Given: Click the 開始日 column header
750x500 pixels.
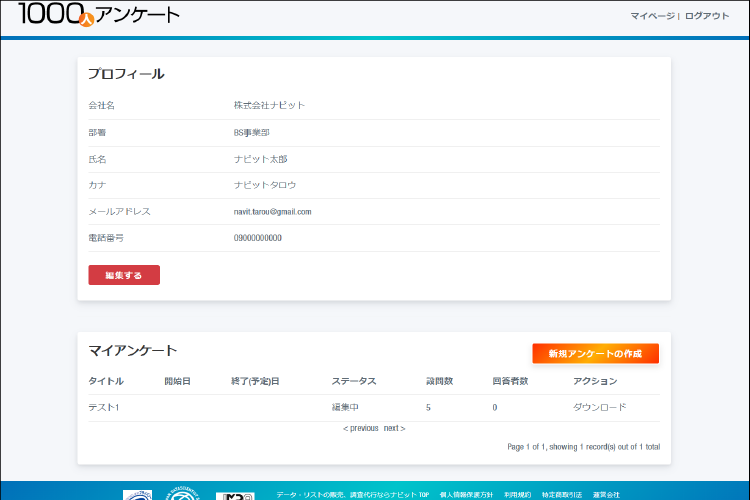Looking at the screenshot, I should click(177, 381).
